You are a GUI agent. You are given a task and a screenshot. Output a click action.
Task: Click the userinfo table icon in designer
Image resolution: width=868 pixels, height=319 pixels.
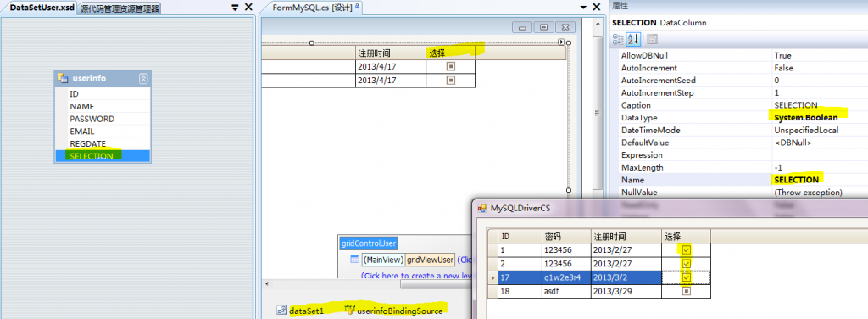[x=63, y=79]
